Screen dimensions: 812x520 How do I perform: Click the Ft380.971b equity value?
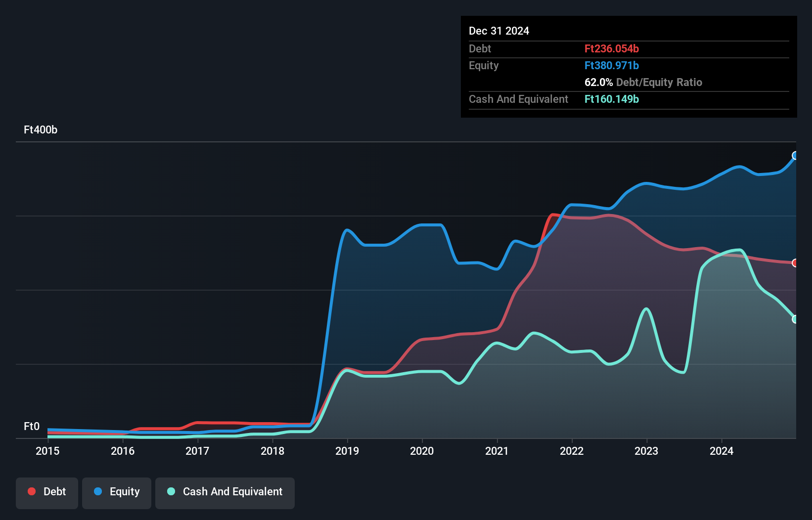coord(612,66)
